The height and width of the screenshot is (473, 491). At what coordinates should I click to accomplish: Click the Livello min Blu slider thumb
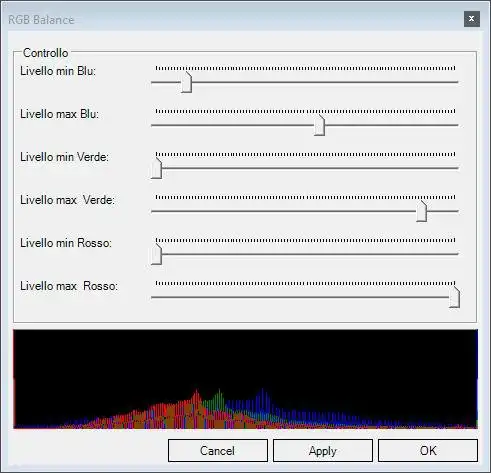coord(186,82)
